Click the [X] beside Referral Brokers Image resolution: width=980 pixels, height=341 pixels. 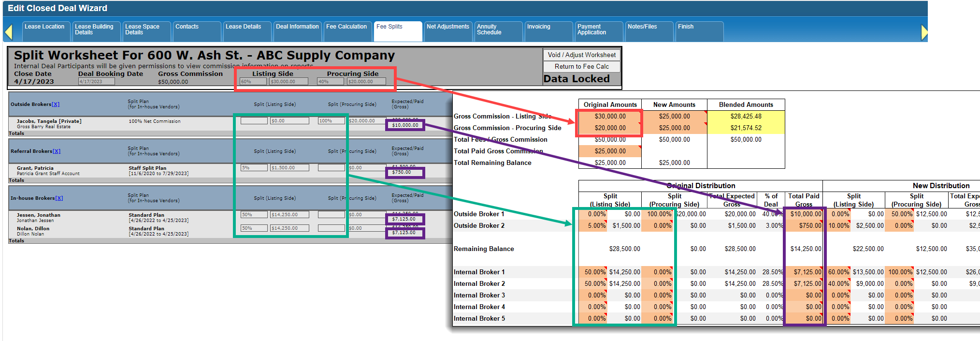click(x=57, y=151)
